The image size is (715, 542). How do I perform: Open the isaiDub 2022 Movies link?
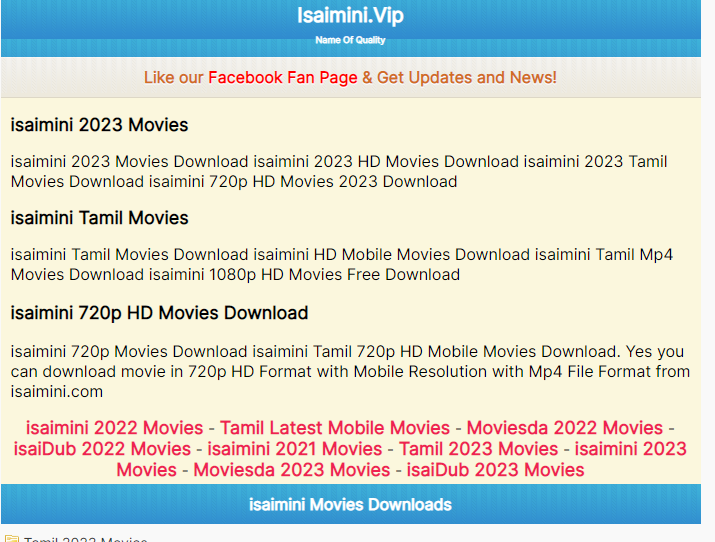(102, 449)
